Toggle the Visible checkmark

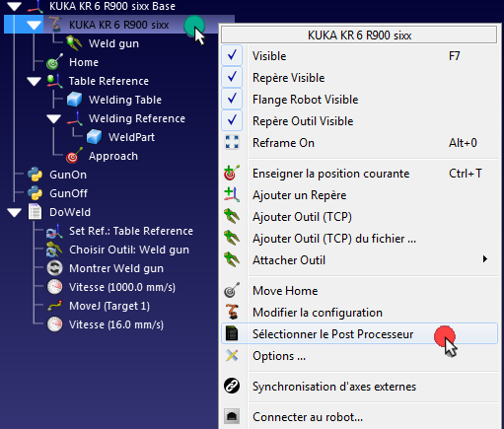click(232, 55)
